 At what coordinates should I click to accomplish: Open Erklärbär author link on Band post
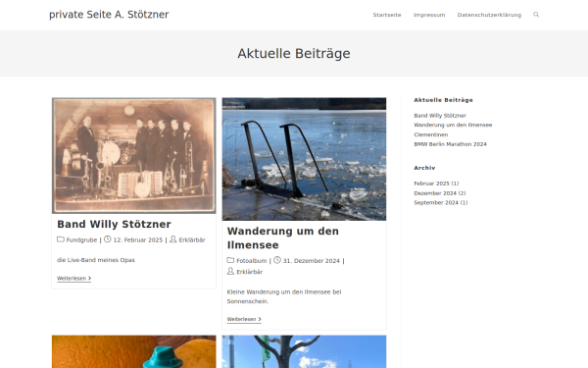[x=192, y=240]
